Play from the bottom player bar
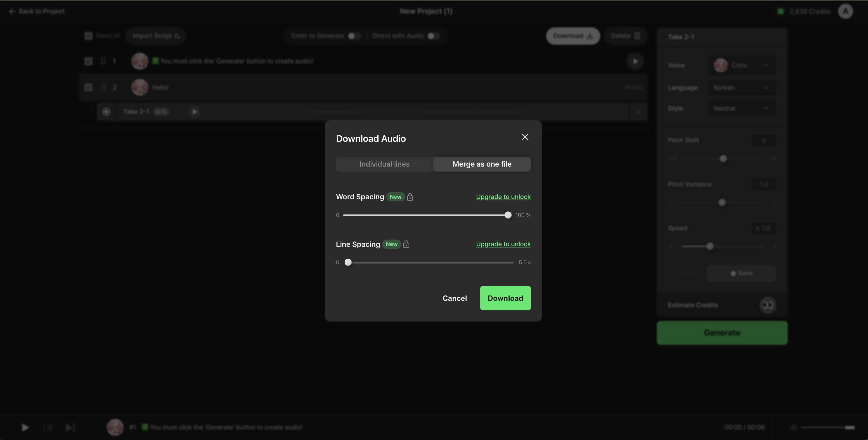Screen dimensions: 868x440 25,427
